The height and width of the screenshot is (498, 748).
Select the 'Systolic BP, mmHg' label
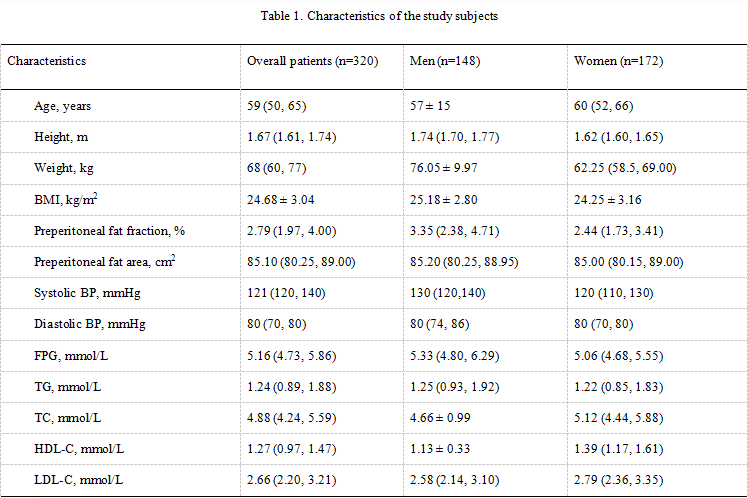pos(82,293)
